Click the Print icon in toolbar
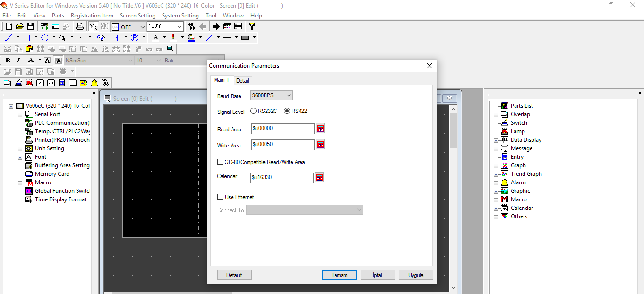The width and height of the screenshot is (644, 294). (80, 26)
